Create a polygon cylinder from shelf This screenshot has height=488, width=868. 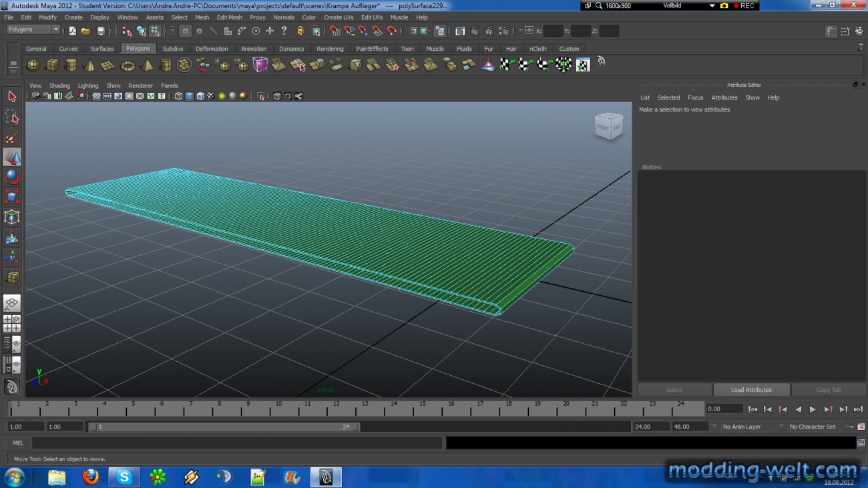point(71,65)
